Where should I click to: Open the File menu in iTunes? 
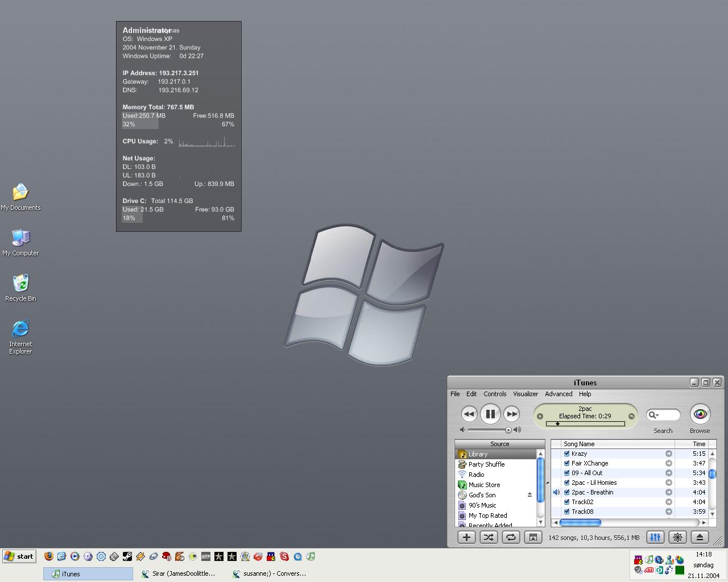click(455, 394)
